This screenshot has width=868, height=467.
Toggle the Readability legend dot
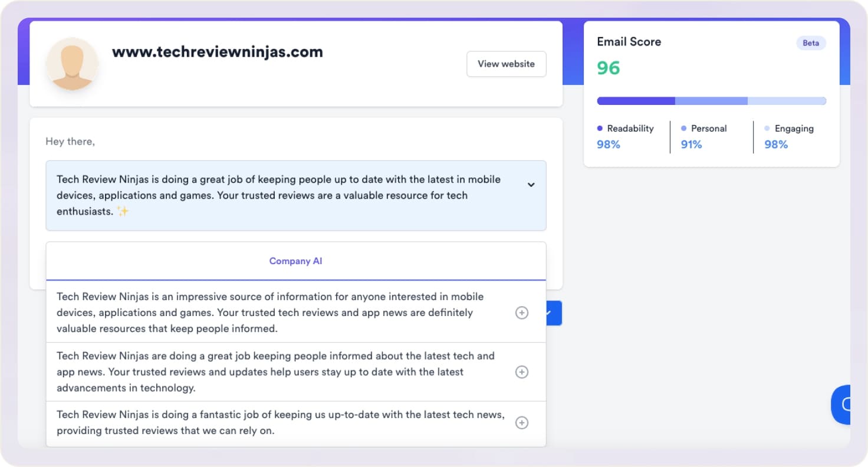click(599, 128)
